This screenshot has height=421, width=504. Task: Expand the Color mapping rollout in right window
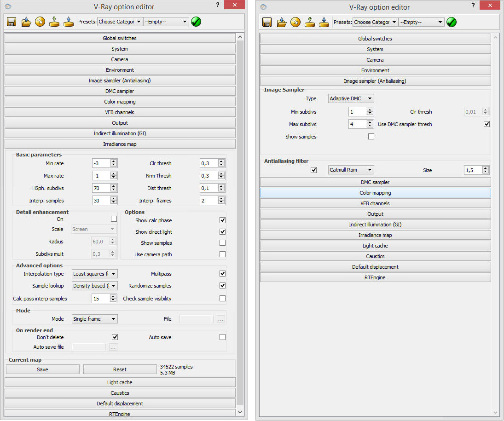375,193
